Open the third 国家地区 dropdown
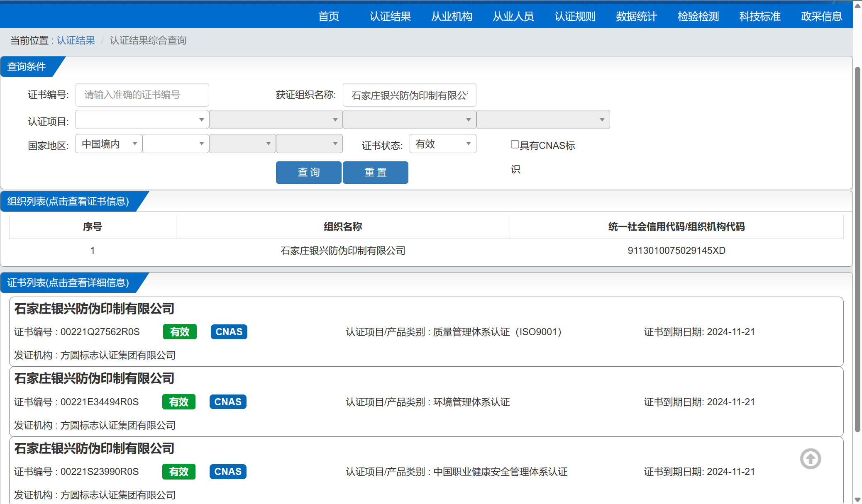The width and height of the screenshot is (862, 504). tap(242, 144)
